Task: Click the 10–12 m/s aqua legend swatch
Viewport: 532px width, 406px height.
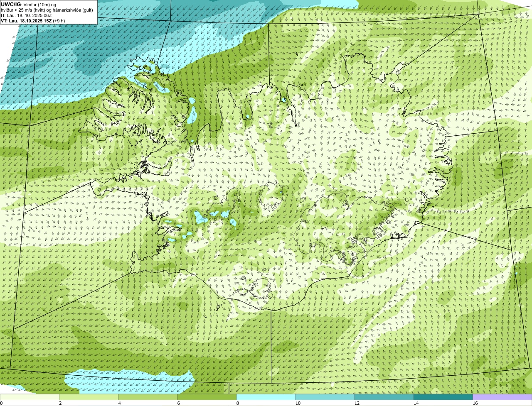Action: click(x=325, y=397)
